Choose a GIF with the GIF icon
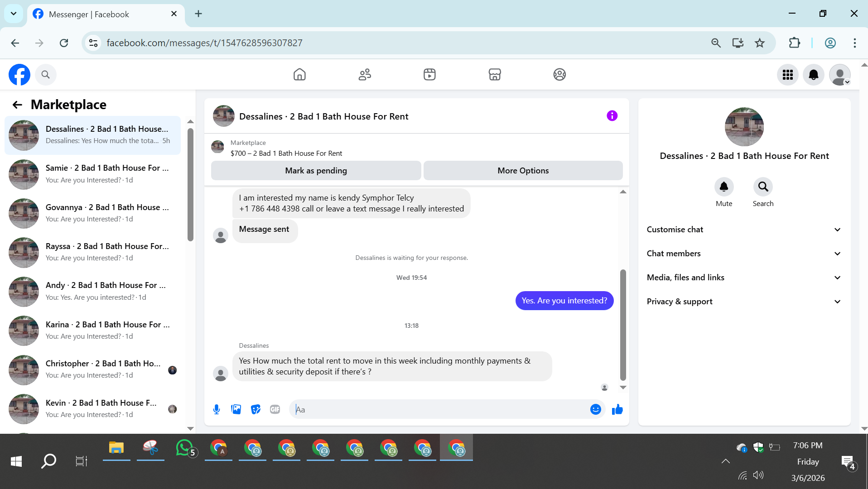This screenshot has height=489, width=868. (275, 409)
